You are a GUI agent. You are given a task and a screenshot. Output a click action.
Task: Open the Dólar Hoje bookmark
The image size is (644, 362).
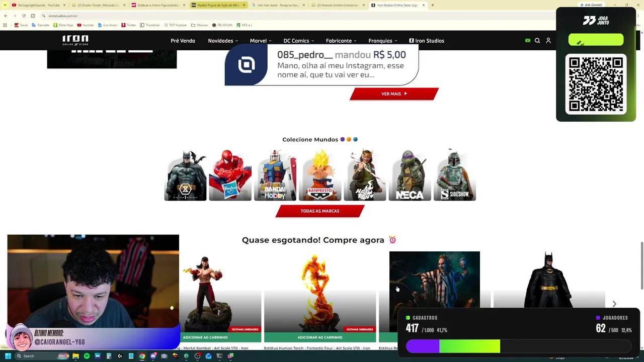click(63, 25)
